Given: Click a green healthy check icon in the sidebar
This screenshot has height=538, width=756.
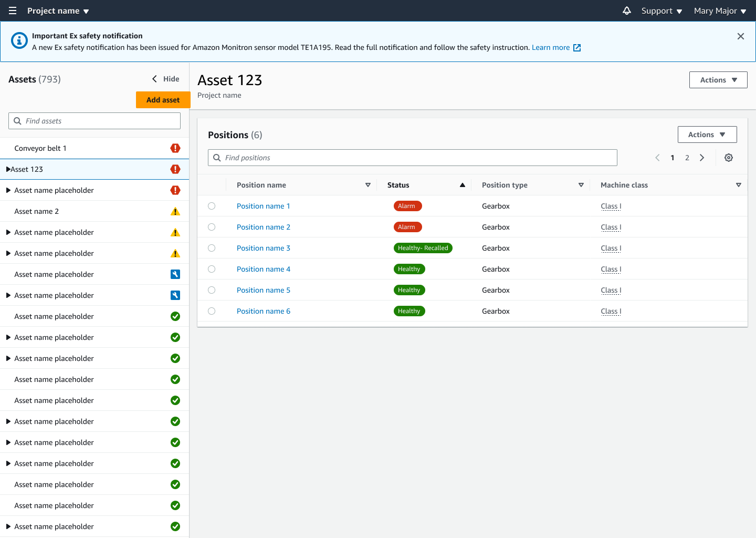Looking at the screenshot, I should [x=175, y=316].
